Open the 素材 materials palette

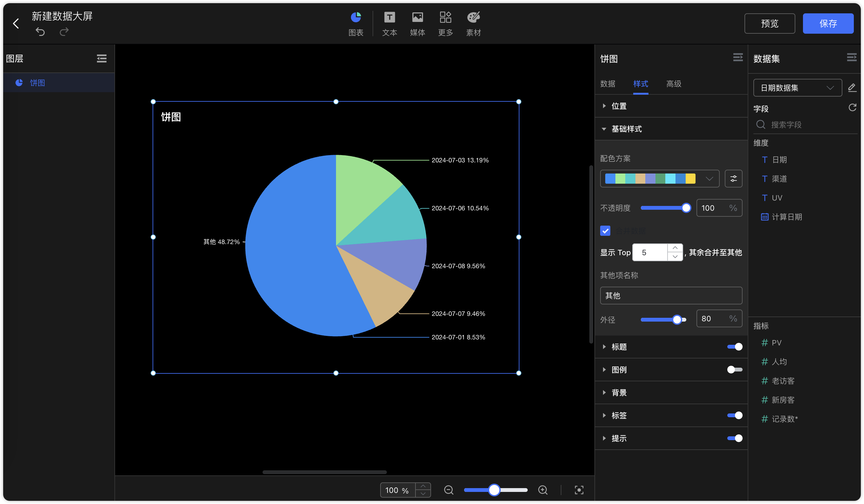coord(474,24)
